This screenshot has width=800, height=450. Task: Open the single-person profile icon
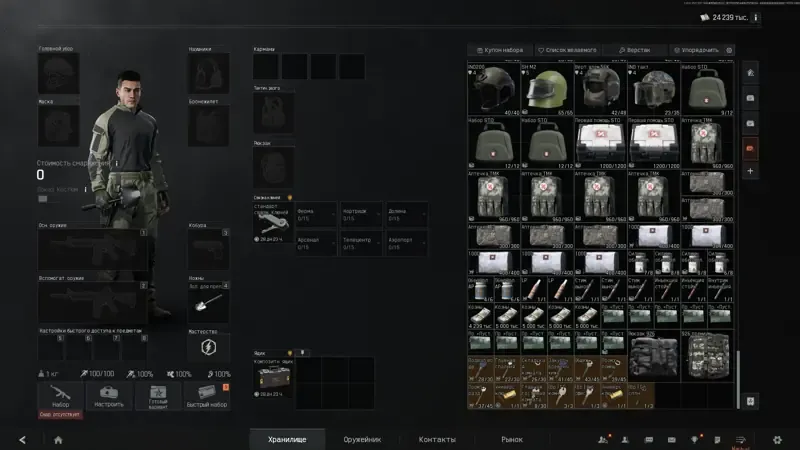click(x=625, y=440)
